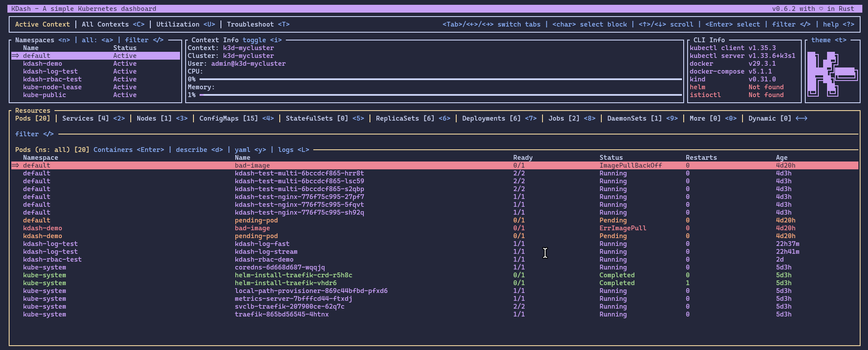Open the Dynamic [0] resource tab

click(x=777, y=118)
